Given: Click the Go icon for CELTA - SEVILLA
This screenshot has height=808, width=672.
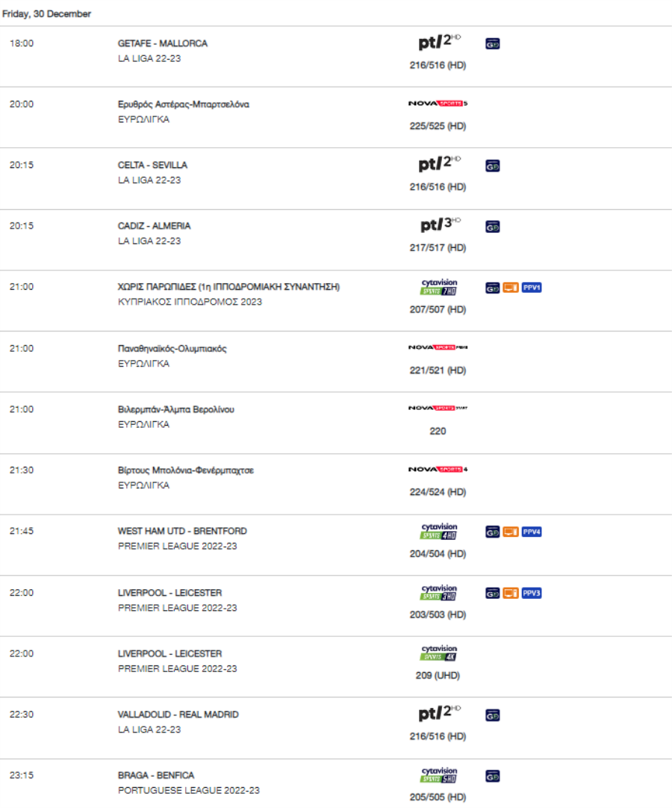Looking at the screenshot, I should click(492, 166).
